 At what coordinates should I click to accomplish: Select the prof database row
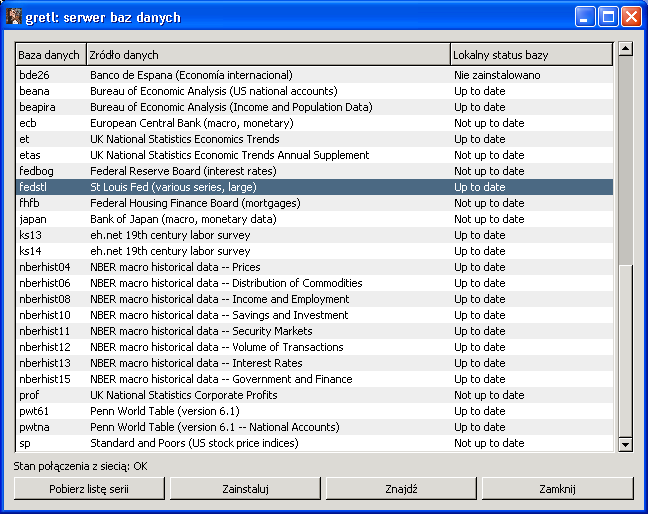[x=314, y=395]
